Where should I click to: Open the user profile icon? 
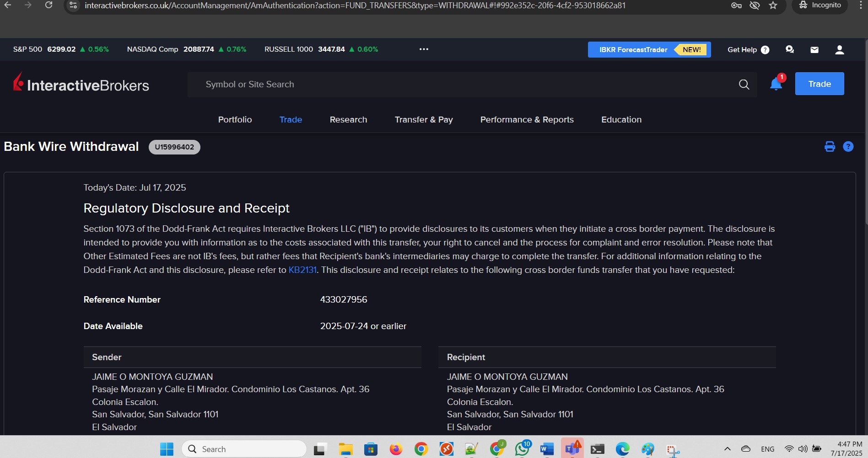click(x=840, y=50)
